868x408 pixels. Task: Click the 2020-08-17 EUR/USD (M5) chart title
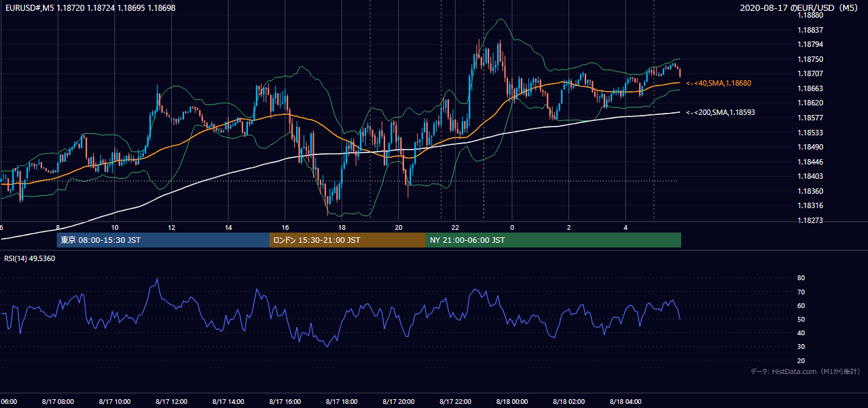[x=800, y=8]
